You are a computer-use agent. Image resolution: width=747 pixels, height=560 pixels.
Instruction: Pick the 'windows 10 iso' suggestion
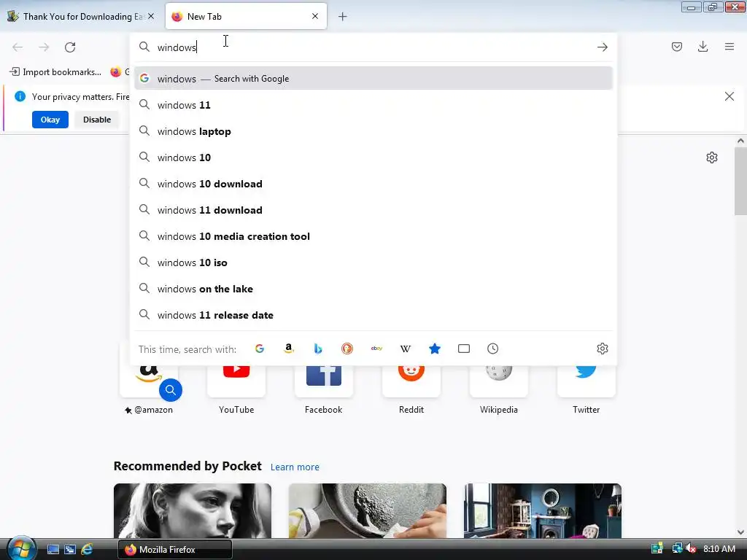(373, 262)
